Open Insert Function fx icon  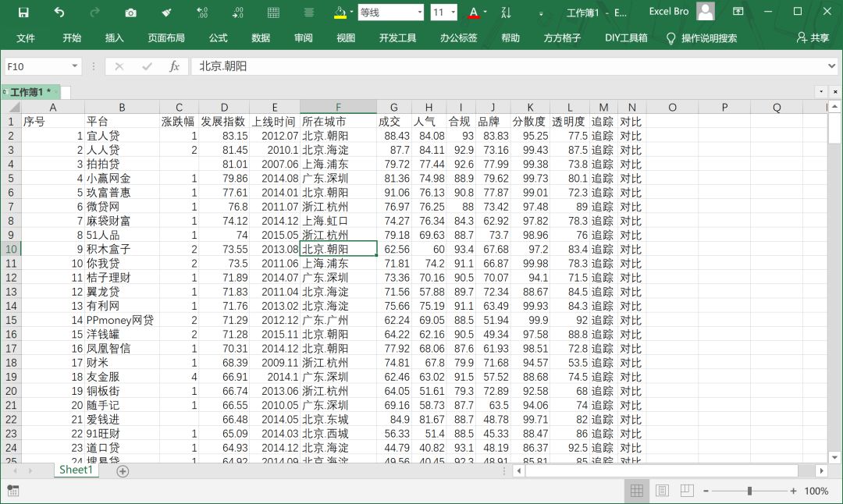click(x=174, y=66)
